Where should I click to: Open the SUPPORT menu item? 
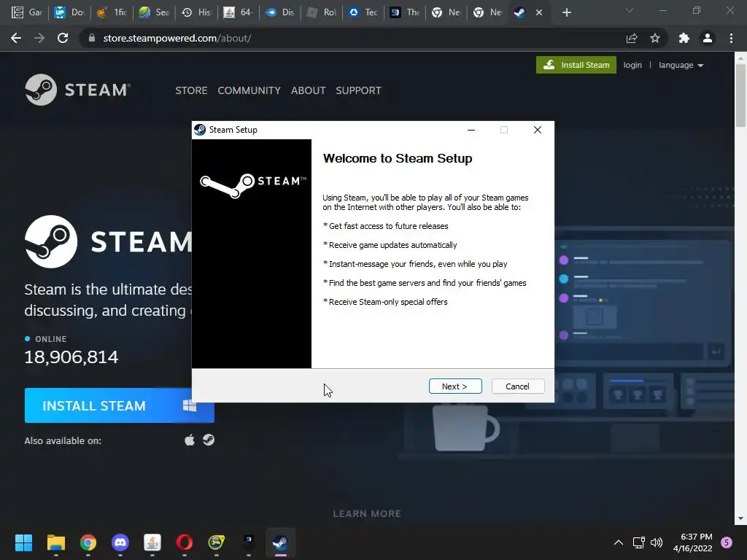click(358, 90)
